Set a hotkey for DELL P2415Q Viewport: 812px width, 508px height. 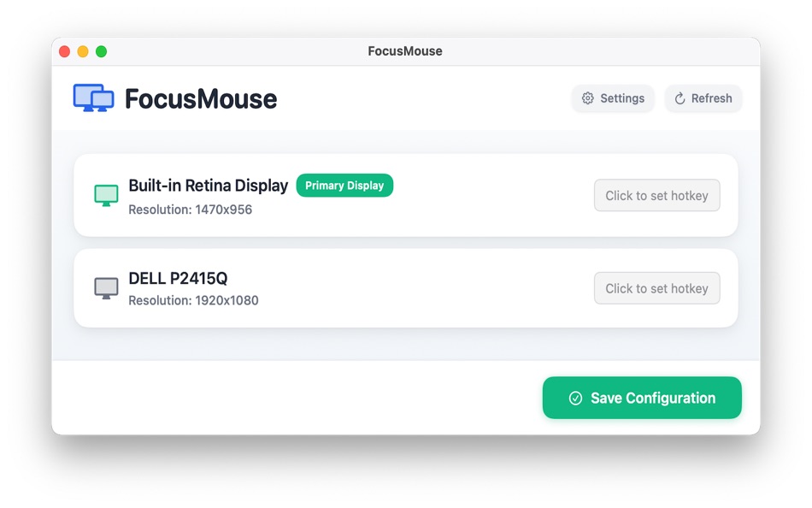coord(656,288)
